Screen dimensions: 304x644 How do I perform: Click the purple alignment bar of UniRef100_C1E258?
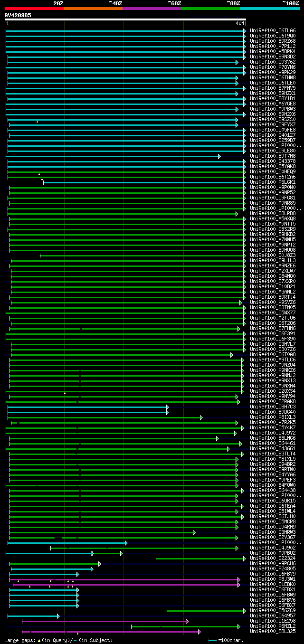tap(105, 621)
